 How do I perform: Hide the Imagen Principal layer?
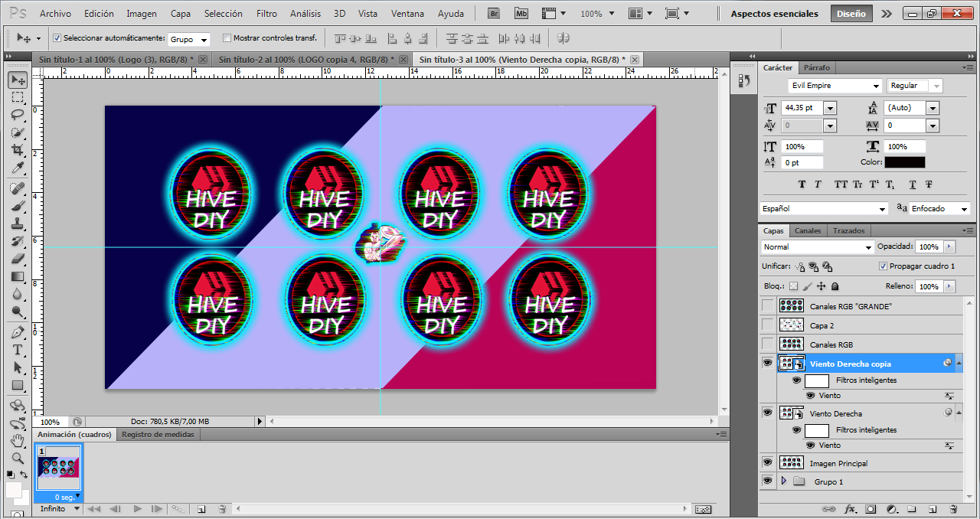[x=768, y=463]
